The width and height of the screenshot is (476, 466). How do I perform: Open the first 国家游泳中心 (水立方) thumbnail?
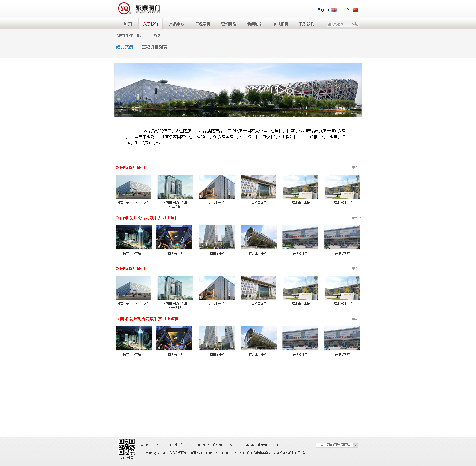pos(134,187)
